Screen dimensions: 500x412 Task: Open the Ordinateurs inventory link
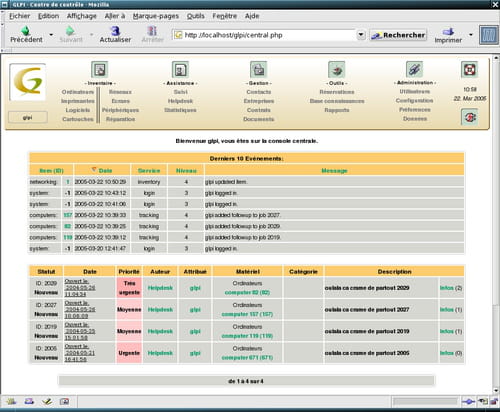coord(77,92)
